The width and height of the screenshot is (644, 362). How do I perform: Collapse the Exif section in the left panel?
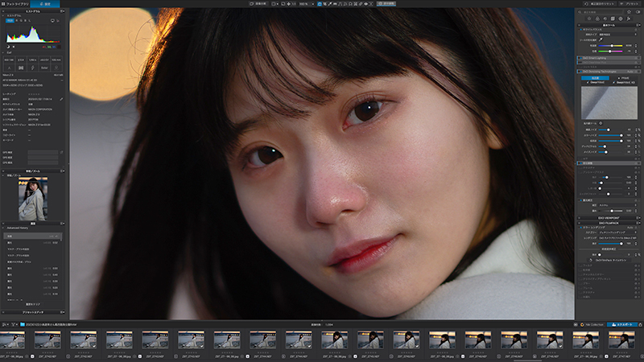pyautogui.click(x=3, y=52)
